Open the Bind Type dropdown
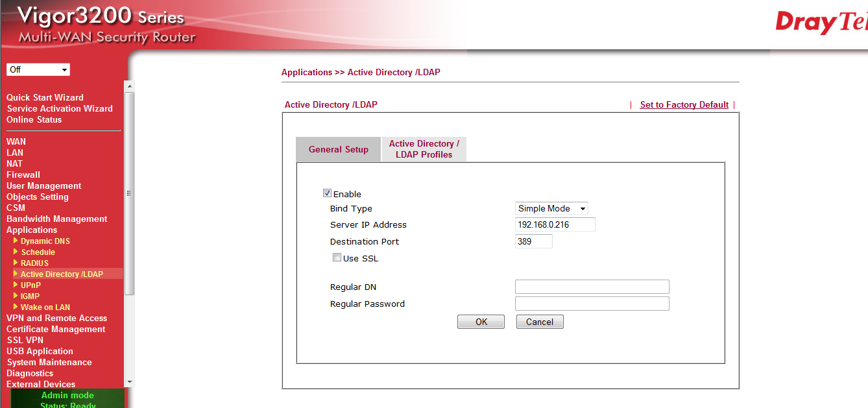 pyautogui.click(x=551, y=208)
